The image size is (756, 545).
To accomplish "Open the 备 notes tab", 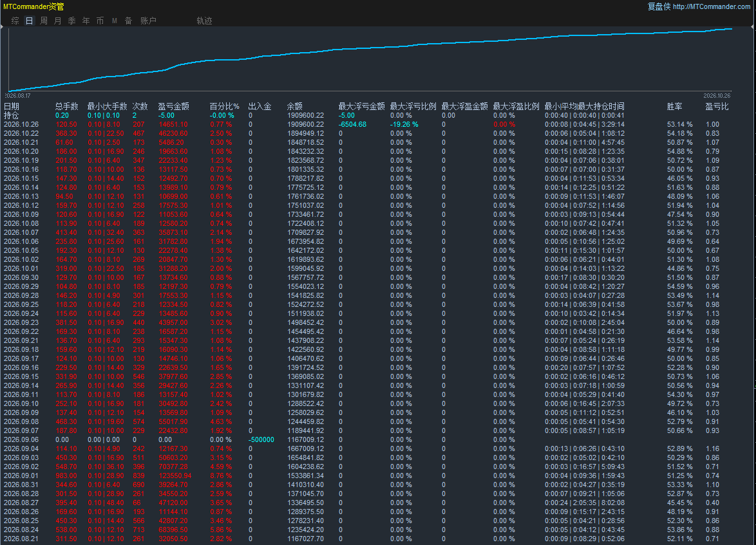I will click(128, 21).
